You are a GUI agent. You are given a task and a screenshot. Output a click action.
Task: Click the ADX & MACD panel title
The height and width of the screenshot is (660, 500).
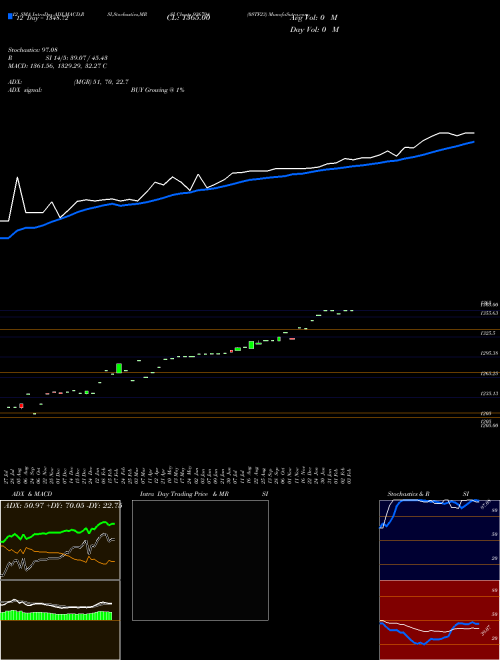click(x=32, y=494)
